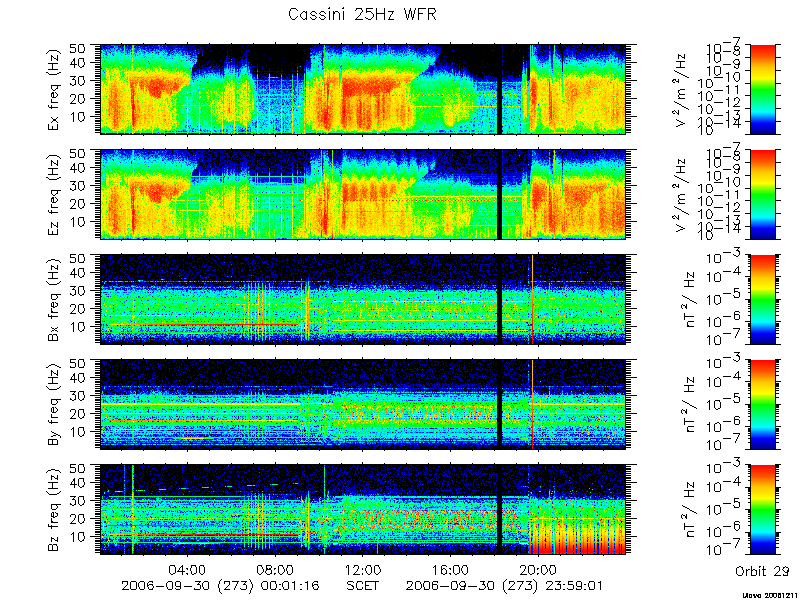
Task: Click the "04:00" time axis label
Action: (x=188, y=570)
